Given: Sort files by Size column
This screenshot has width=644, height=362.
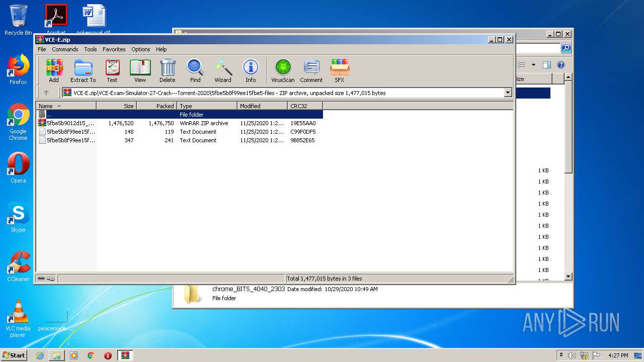Looking at the screenshot, I should pos(117,106).
